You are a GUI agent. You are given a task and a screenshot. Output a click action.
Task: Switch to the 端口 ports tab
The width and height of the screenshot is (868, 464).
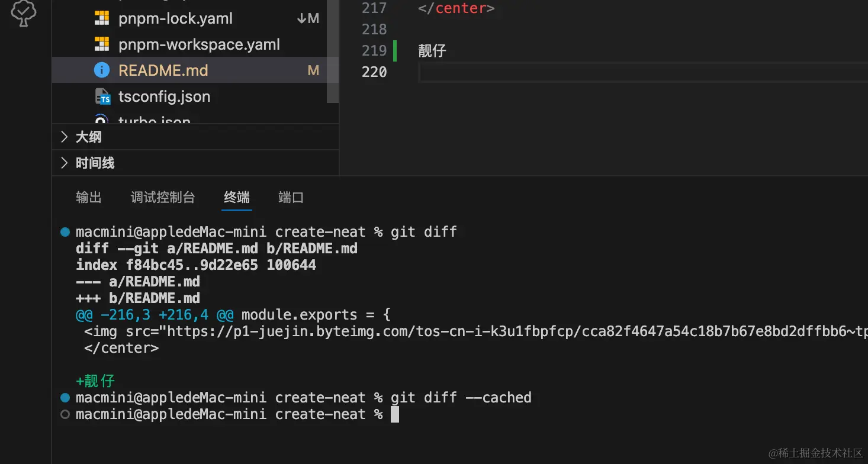pyautogui.click(x=291, y=198)
